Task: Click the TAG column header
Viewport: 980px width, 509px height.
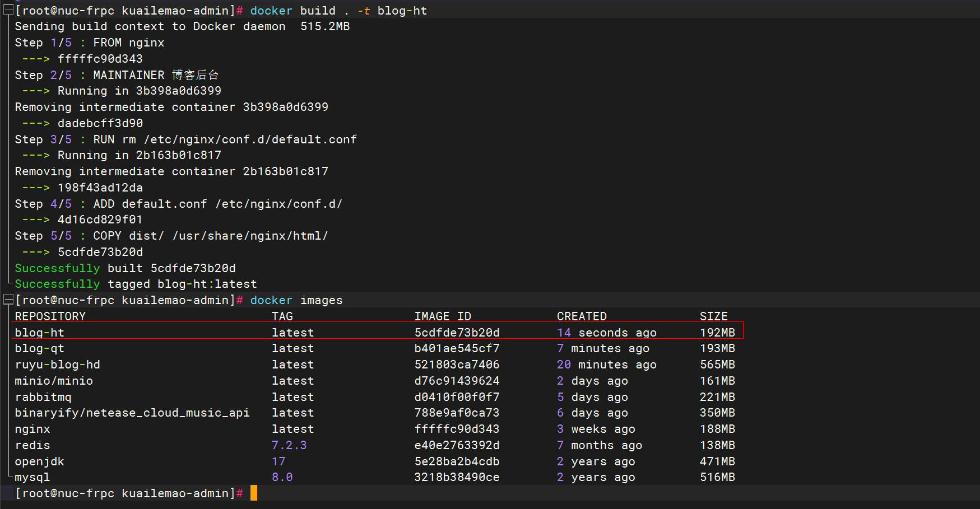Action: coord(282,316)
